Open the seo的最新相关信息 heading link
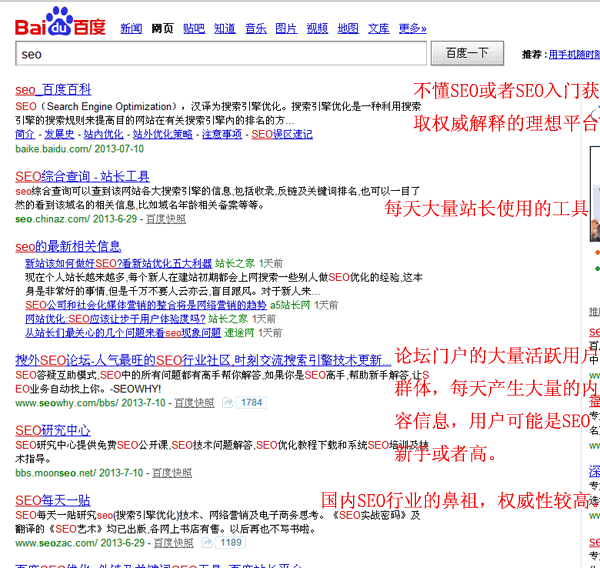Viewport: 600px width, 568px height. click(x=68, y=246)
